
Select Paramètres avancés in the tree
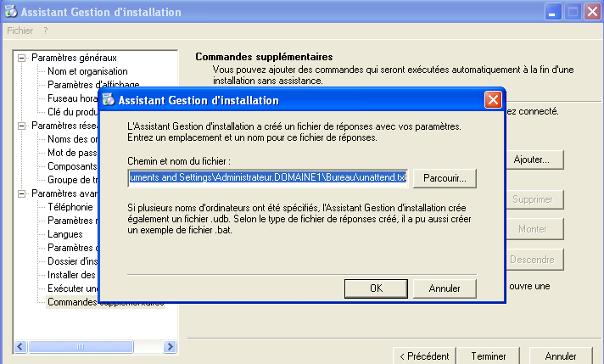click(x=64, y=193)
